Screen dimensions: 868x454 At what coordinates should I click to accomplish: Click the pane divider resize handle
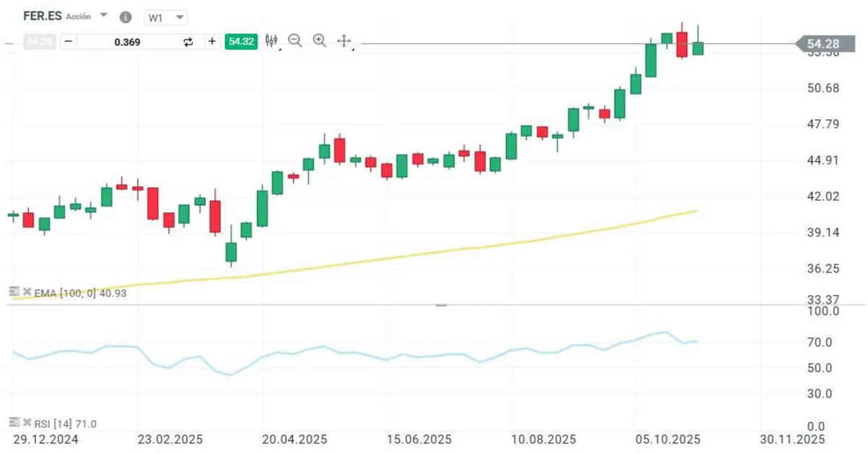coord(441,304)
